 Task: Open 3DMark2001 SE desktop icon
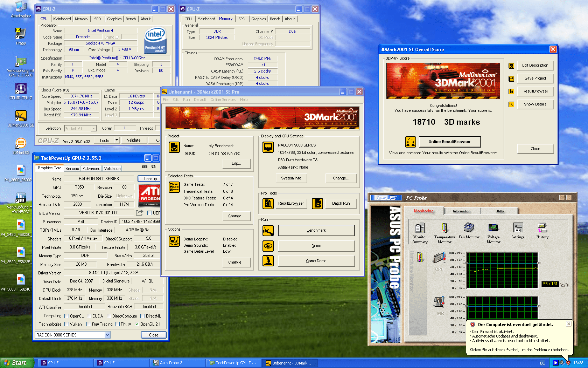coord(21,118)
